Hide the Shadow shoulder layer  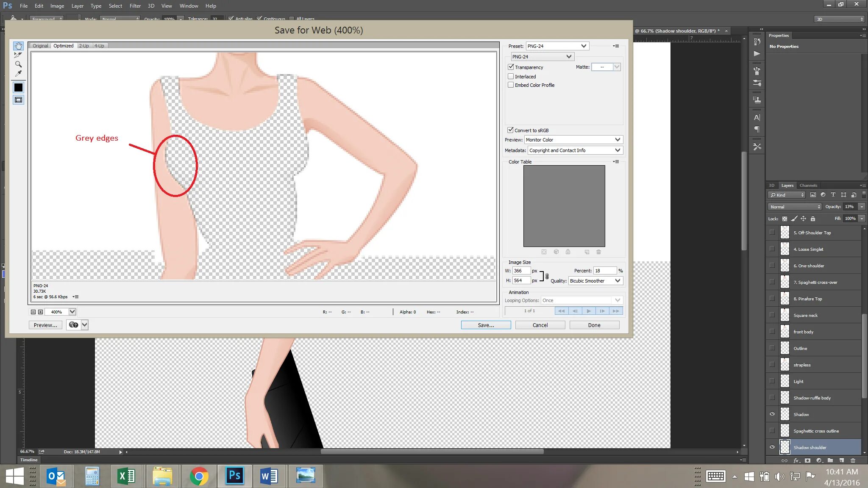[x=772, y=447]
